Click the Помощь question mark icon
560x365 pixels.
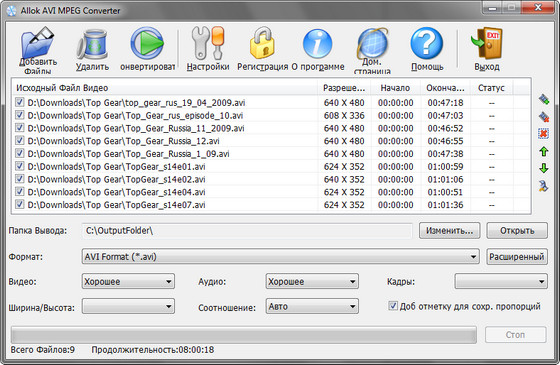tap(427, 44)
